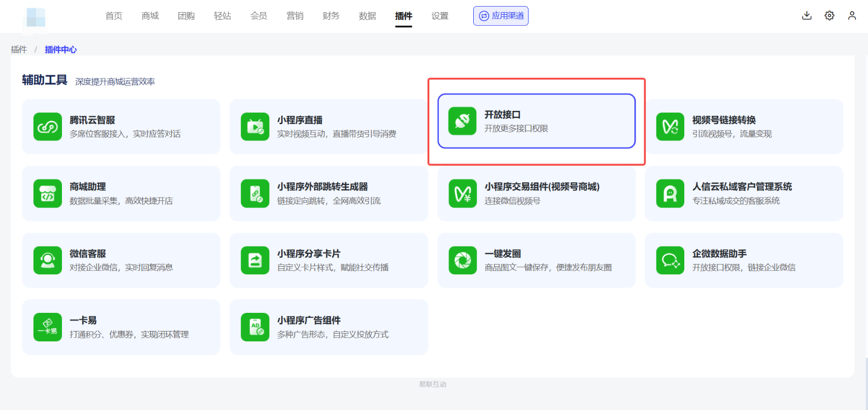Click the Tencent Cloud 腾讯云智服 icon

[x=48, y=127]
